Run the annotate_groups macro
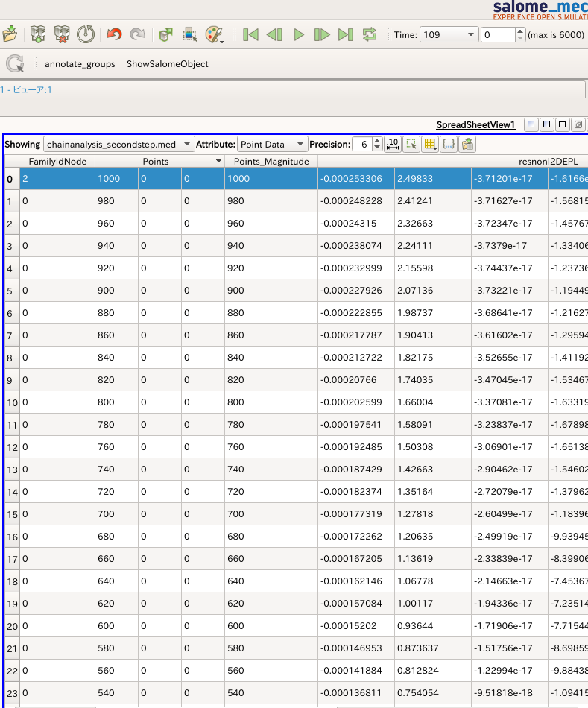 80,64
